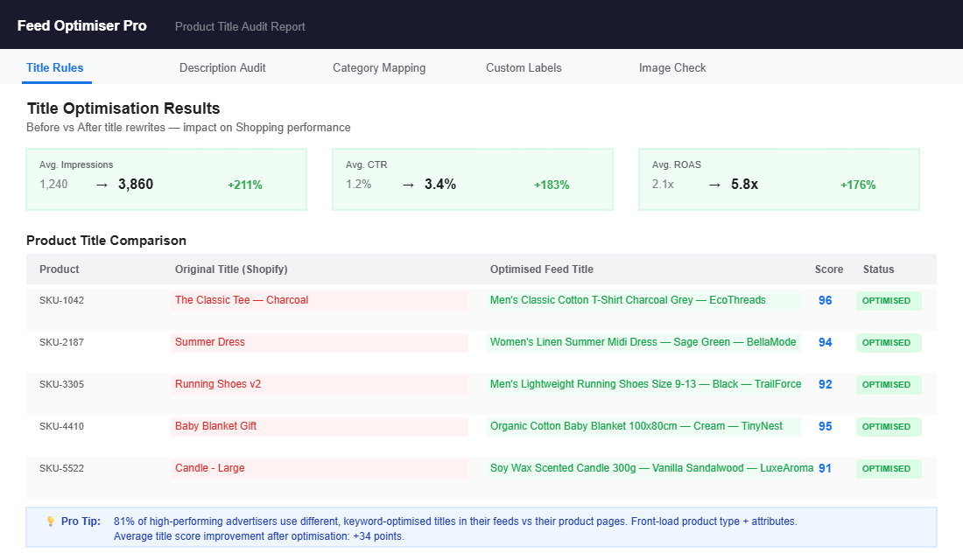Select the Title Rules tab
963x560 pixels.
[x=56, y=67]
